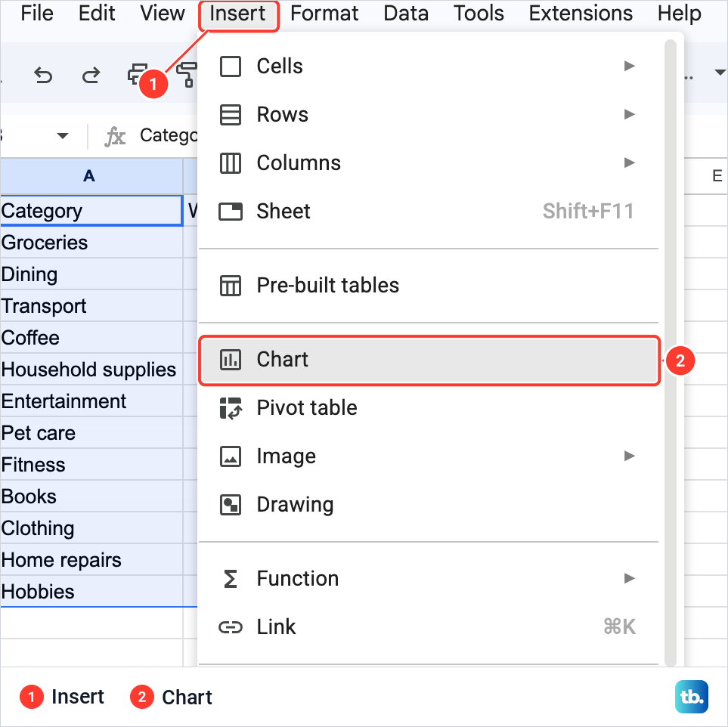Screen dimensions: 728x727
Task: Expand the Rows submenu arrow
Action: (629, 114)
